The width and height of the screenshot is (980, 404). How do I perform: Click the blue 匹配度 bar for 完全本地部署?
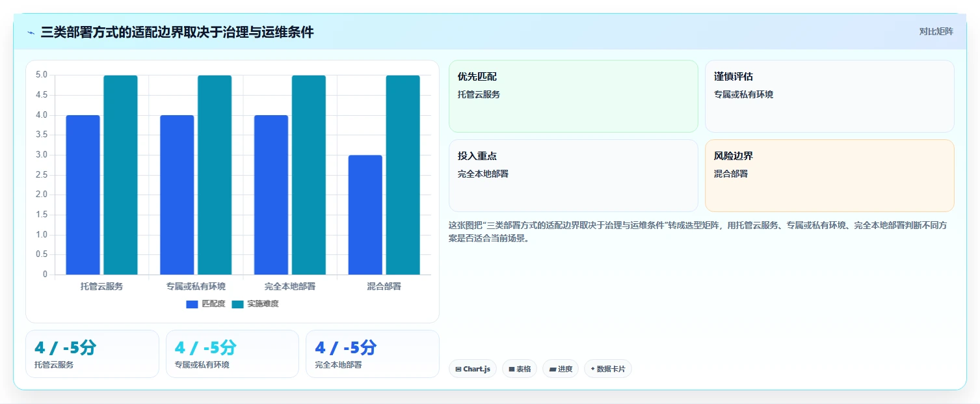[271, 195]
